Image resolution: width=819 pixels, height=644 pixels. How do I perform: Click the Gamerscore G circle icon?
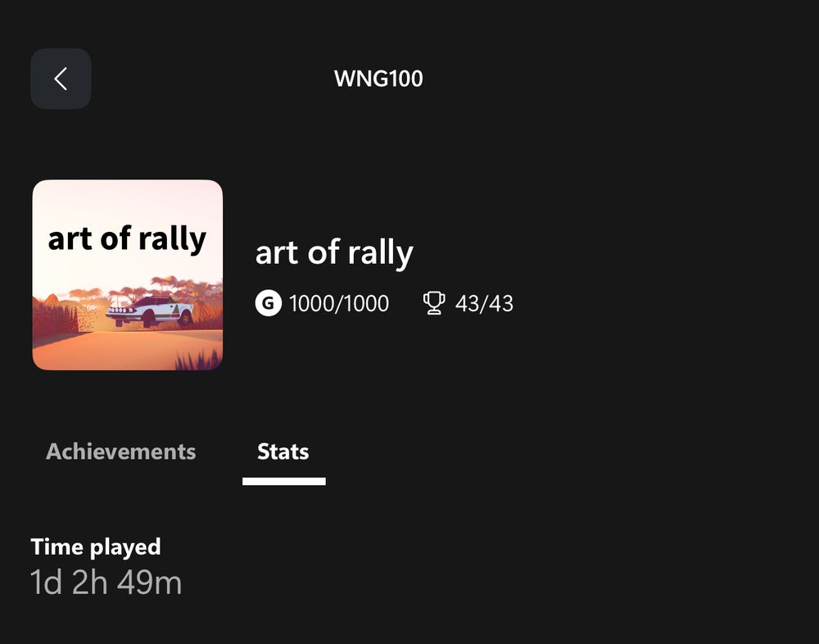(268, 304)
